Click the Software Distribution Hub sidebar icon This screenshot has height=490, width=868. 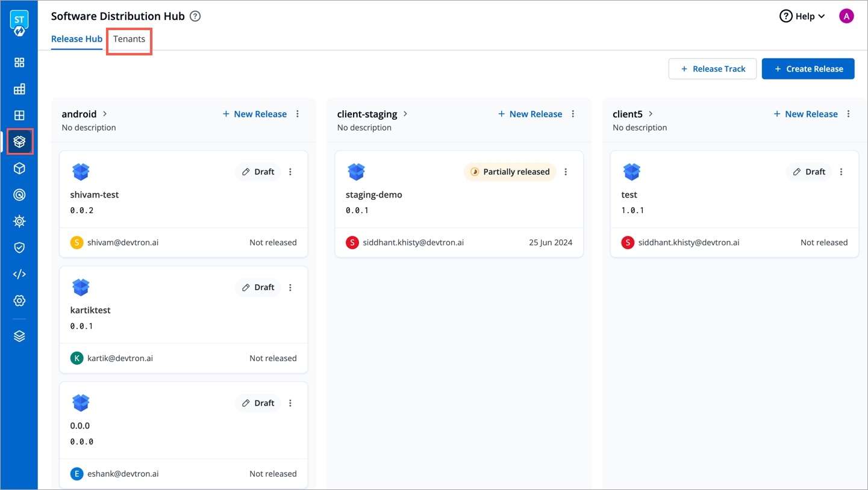19,141
